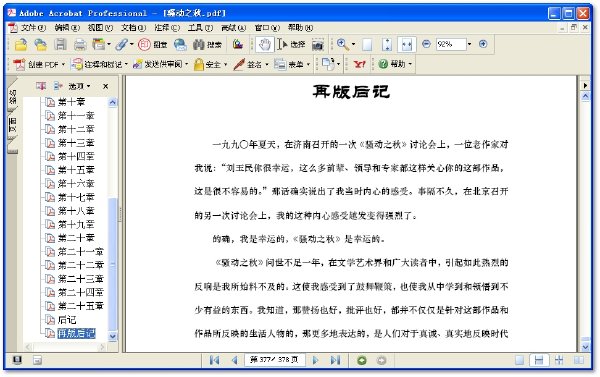Viewport: 600px width, 377px height.
Task: Click the green Previous View button
Action: (362, 360)
